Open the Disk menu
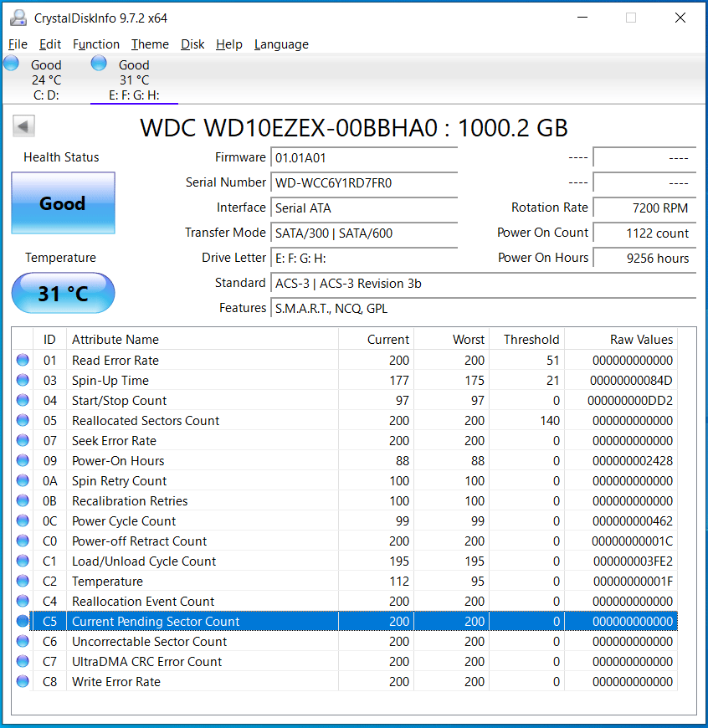 [192, 44]
